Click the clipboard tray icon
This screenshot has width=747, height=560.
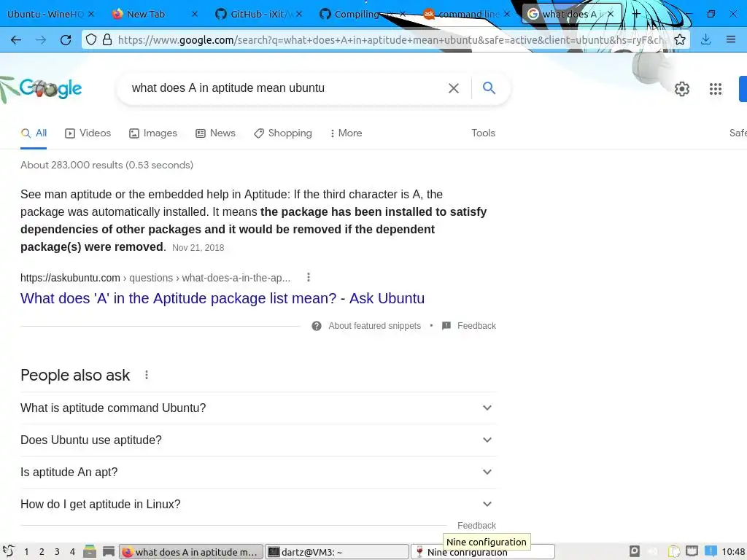(x=673, y=551)
